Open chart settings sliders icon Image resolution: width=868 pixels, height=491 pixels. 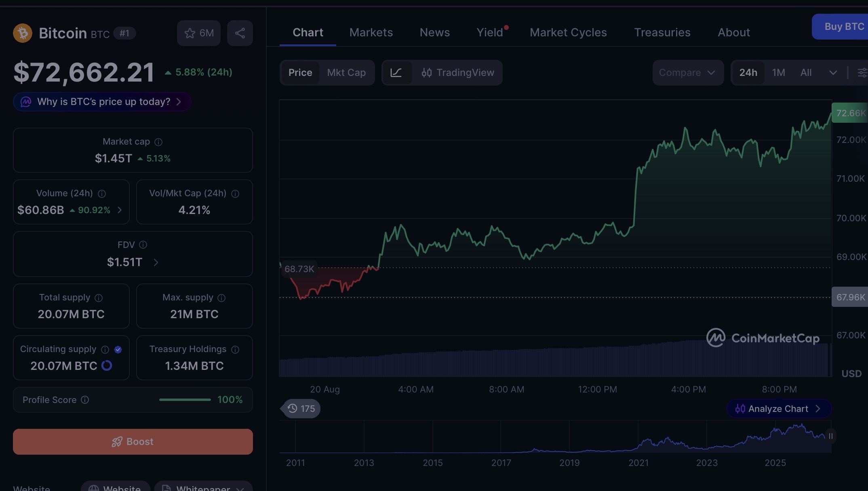click(x=862, y=73)
